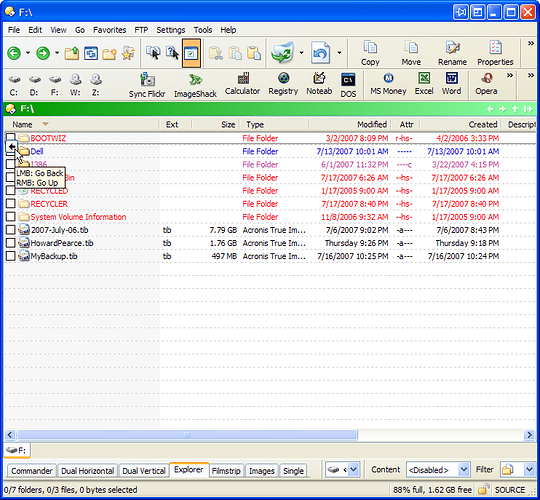This screenshot has height=500, width=540.
Task: Click the green Back arrow icon
Action: 14,53
